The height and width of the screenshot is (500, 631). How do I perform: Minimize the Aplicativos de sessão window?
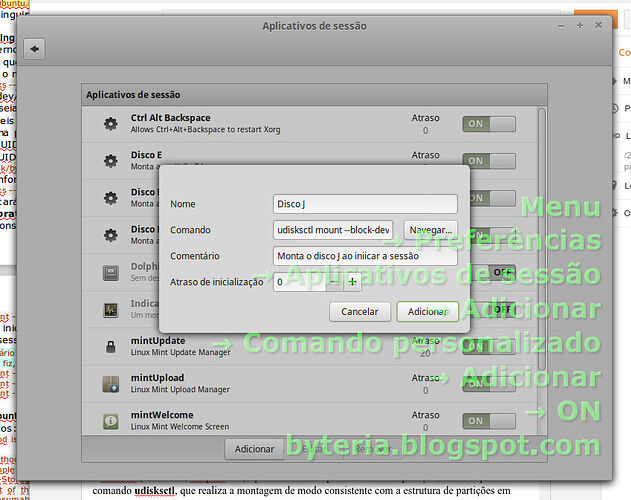561,26
